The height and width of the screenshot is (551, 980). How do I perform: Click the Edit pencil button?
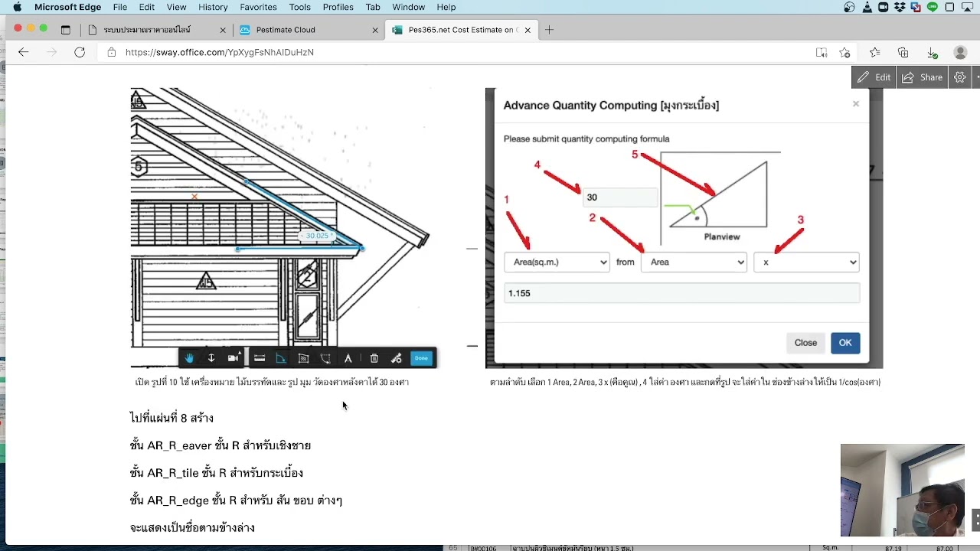[874, 77]
